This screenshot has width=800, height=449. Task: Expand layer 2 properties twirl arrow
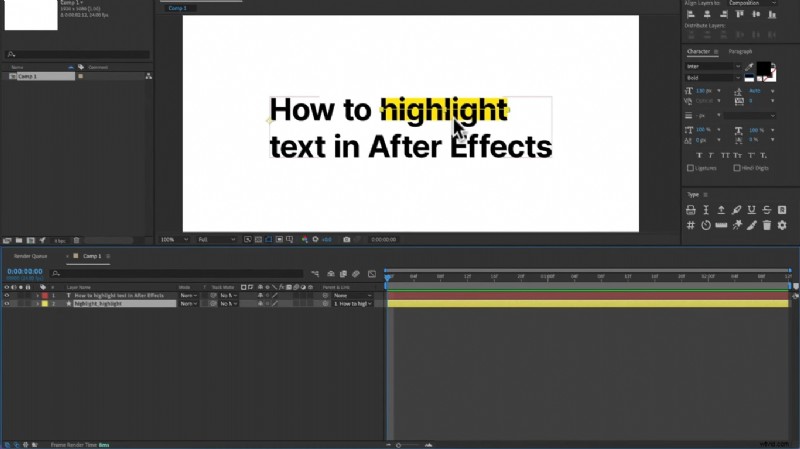(x=37, y=304)
